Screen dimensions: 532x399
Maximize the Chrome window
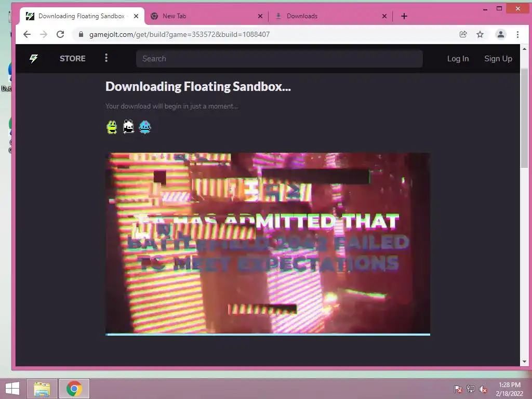[x=499, y=9]
